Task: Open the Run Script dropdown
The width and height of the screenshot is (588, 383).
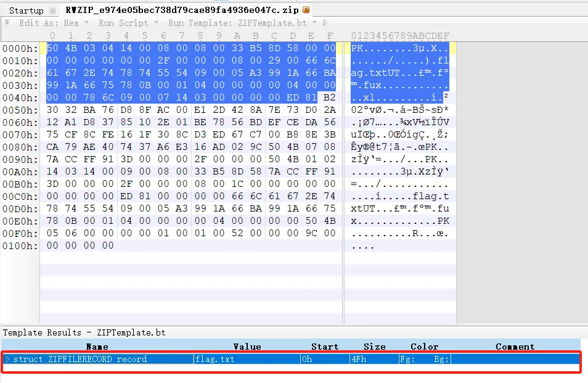Action: click(x=128, y=23)
